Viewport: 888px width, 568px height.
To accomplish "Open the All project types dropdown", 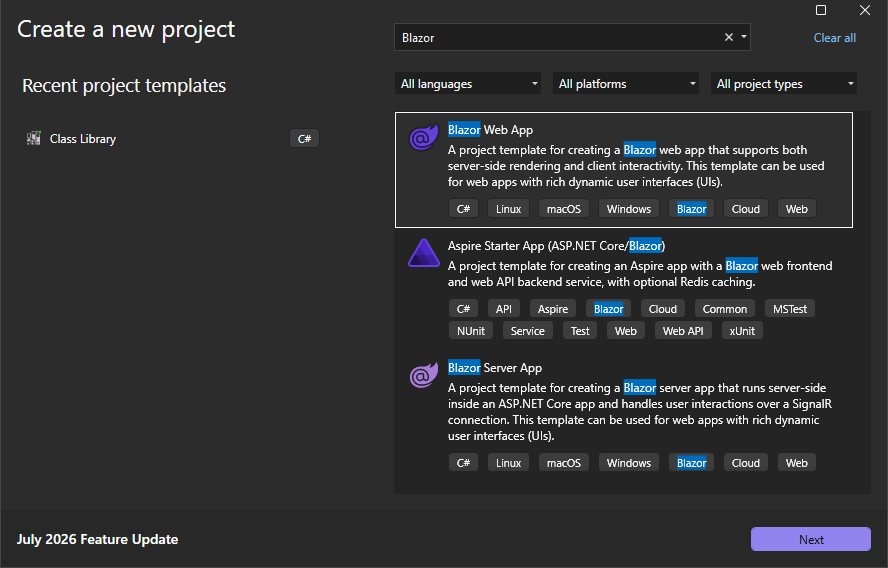I will point(784,84).
